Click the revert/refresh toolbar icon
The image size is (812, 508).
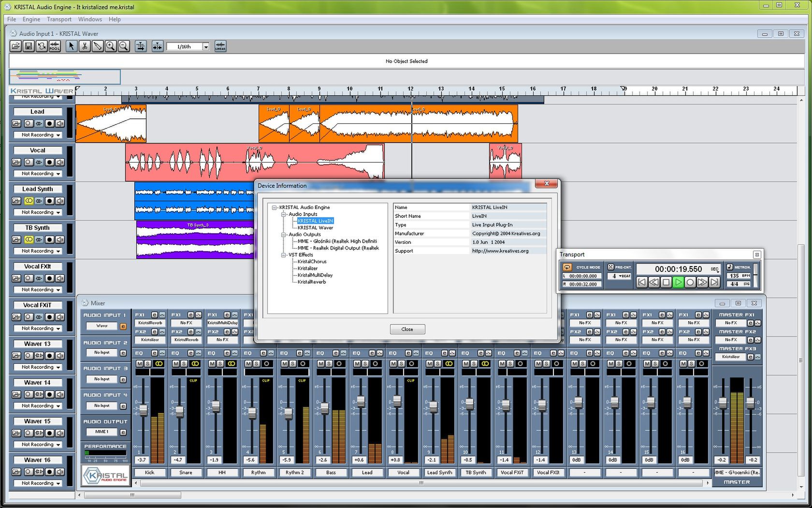(42, 46)
